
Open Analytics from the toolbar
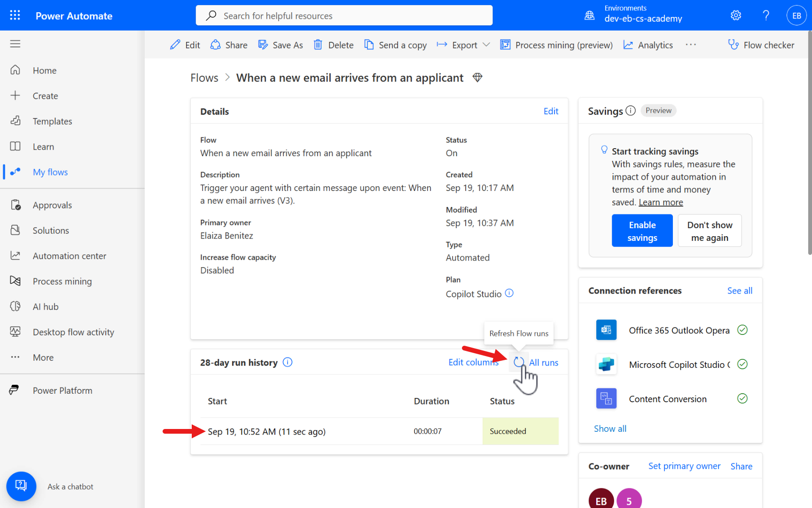(x=648, y=45)
